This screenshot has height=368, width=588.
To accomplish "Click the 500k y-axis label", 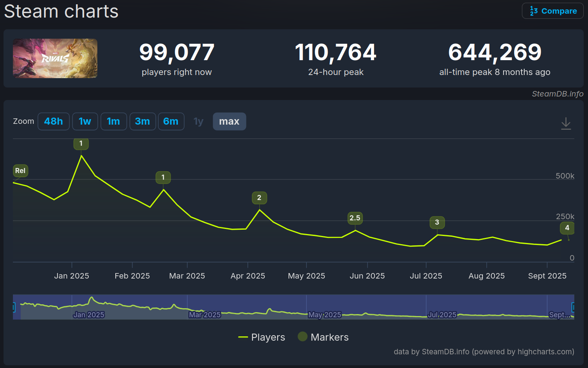I will click(x=565, y=176).
